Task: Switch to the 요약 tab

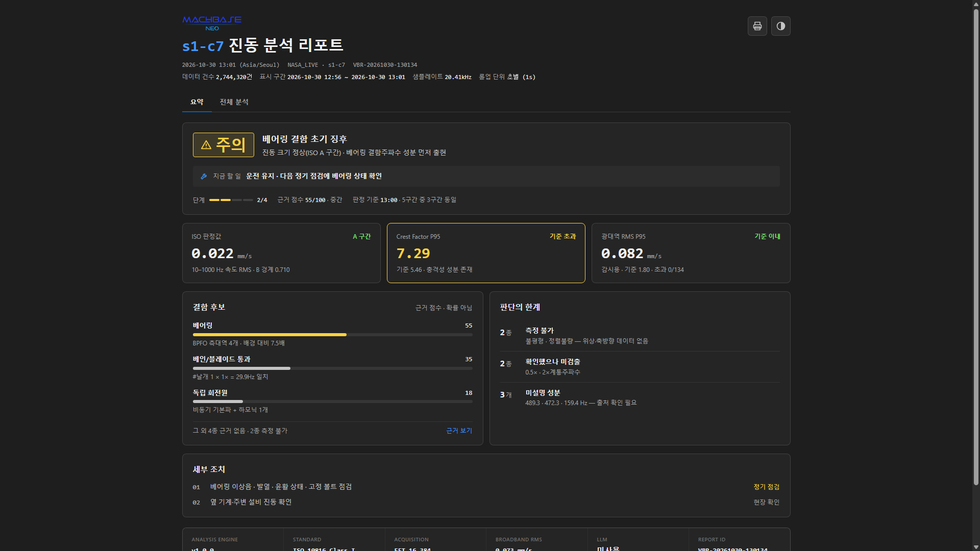Action: [197, 102]
